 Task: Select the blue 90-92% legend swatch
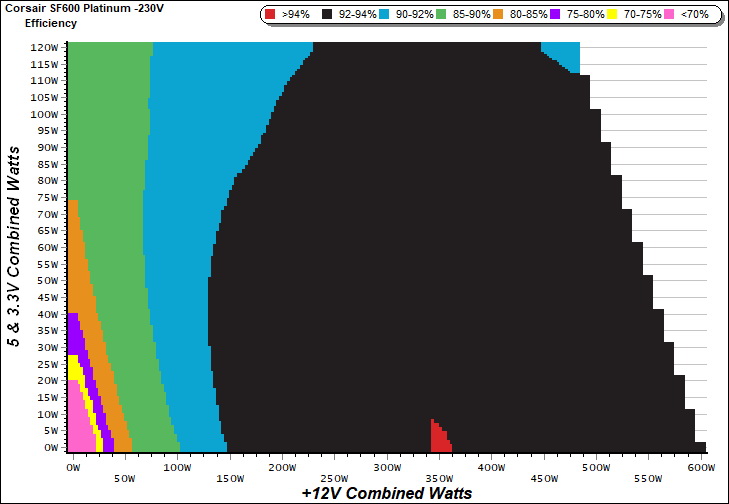[387, 15]
